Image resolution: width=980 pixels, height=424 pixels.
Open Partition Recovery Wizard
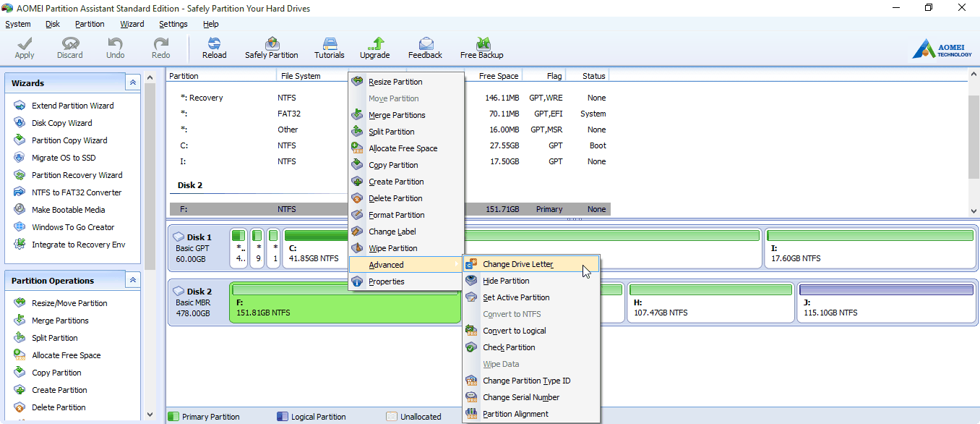[77, 175]
